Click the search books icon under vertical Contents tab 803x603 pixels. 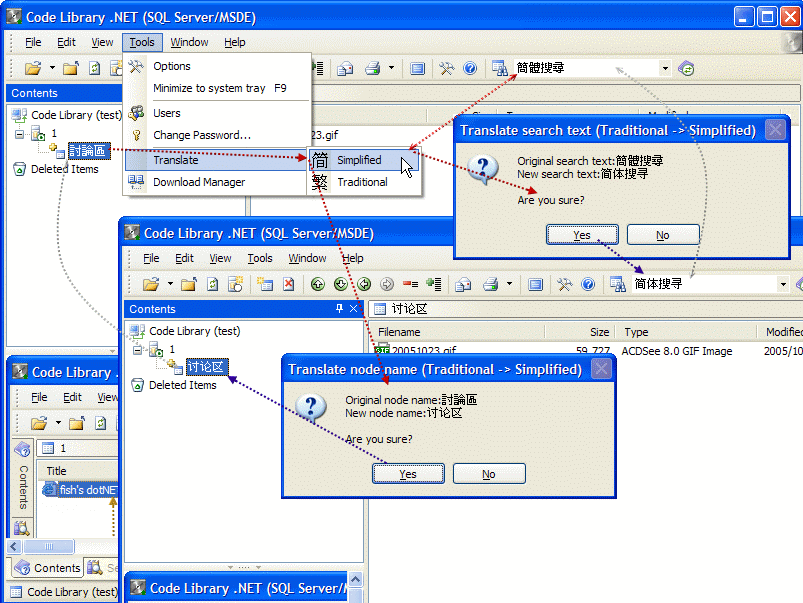point(22,527)
